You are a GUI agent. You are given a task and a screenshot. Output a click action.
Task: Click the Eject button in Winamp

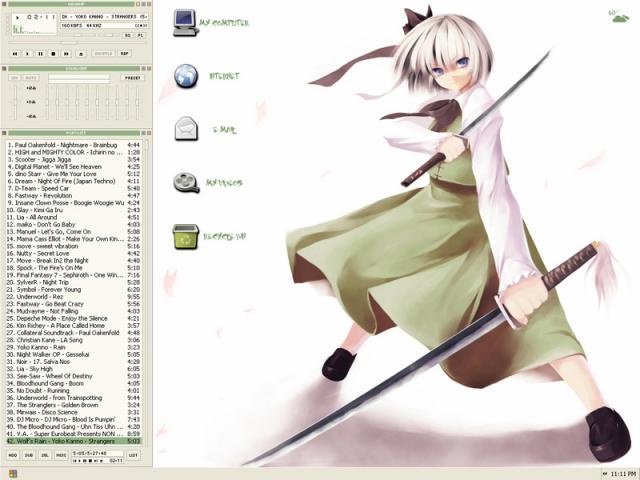(x=80, y=53)
